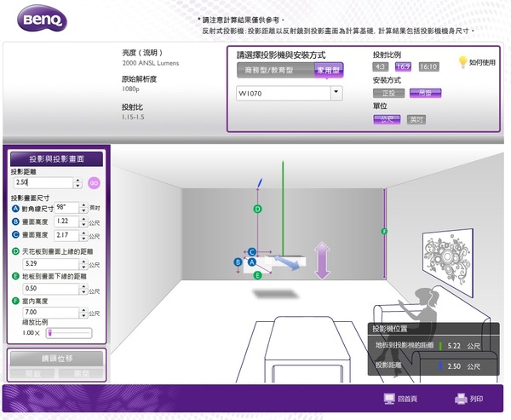511x420 pixels.
Task: Select 吊掛 ceiling installation mode
Action: click(x=425, y=93)
